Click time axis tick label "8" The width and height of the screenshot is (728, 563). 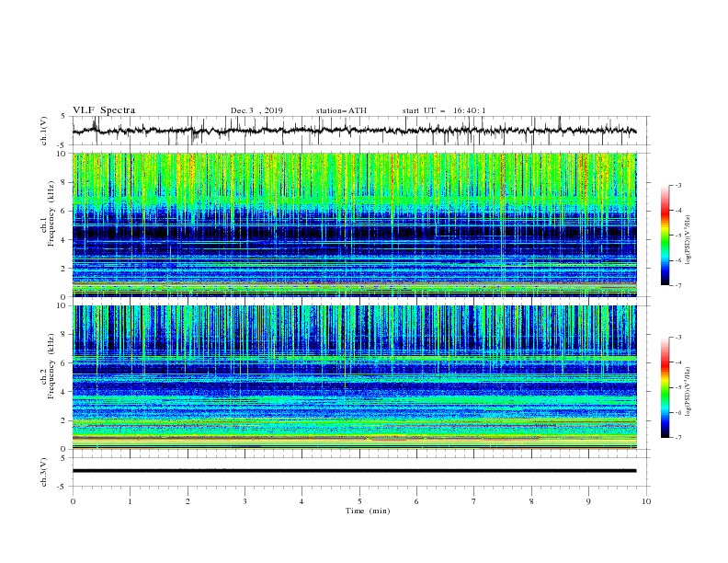click(x=531, y=501)
